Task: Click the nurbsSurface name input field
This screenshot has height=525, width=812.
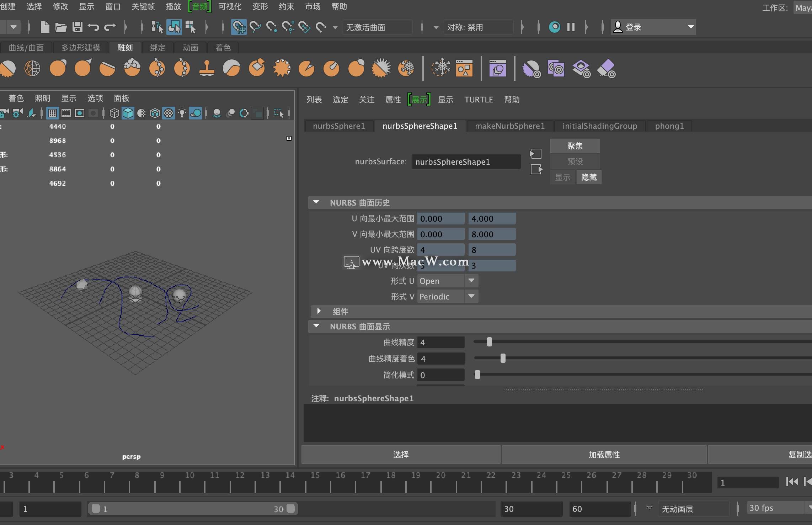Action: tap(466, 162)
